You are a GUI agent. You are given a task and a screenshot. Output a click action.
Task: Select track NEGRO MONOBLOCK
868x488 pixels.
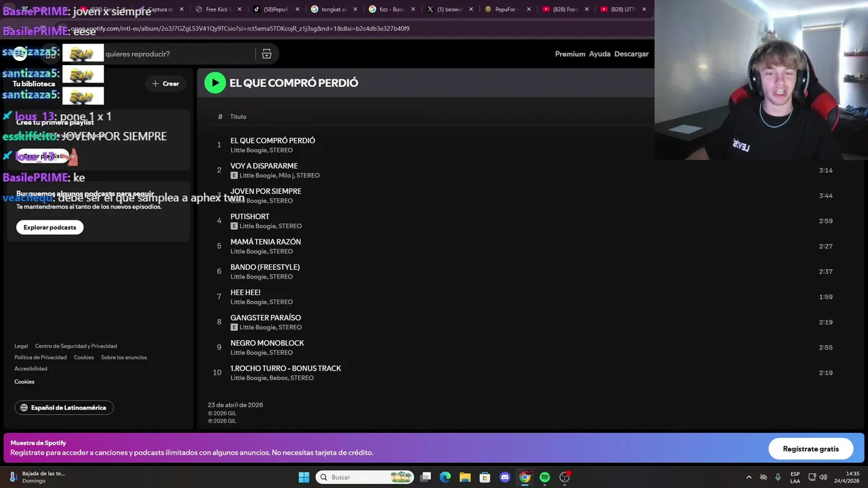(267, 343)
